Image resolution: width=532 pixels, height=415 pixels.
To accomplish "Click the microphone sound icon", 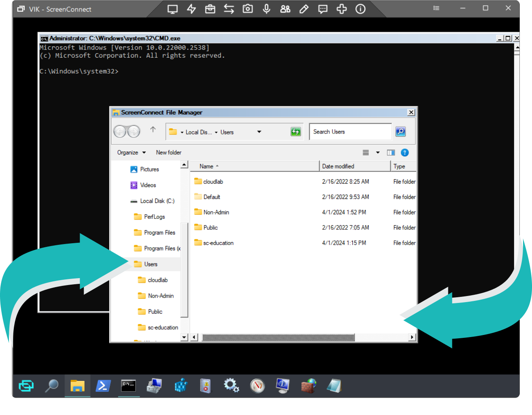I will point(266,9).
